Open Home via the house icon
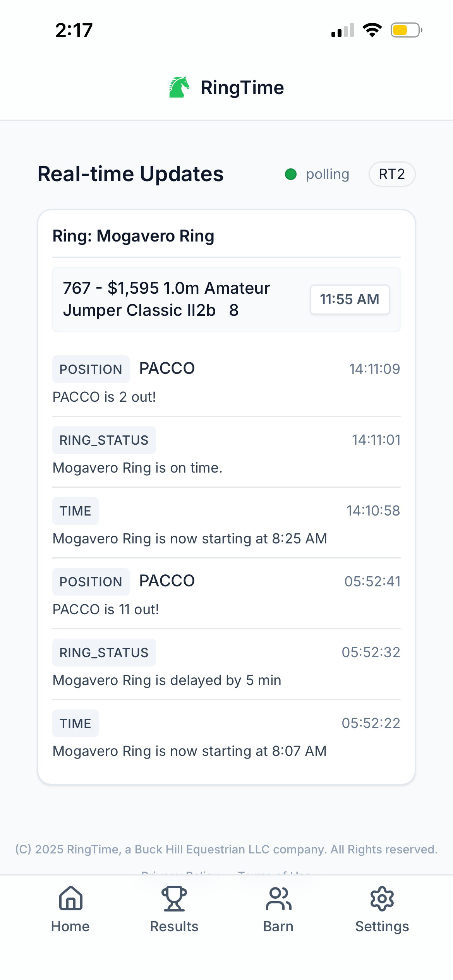Screen dimensions: 453x980 (71, 898)
